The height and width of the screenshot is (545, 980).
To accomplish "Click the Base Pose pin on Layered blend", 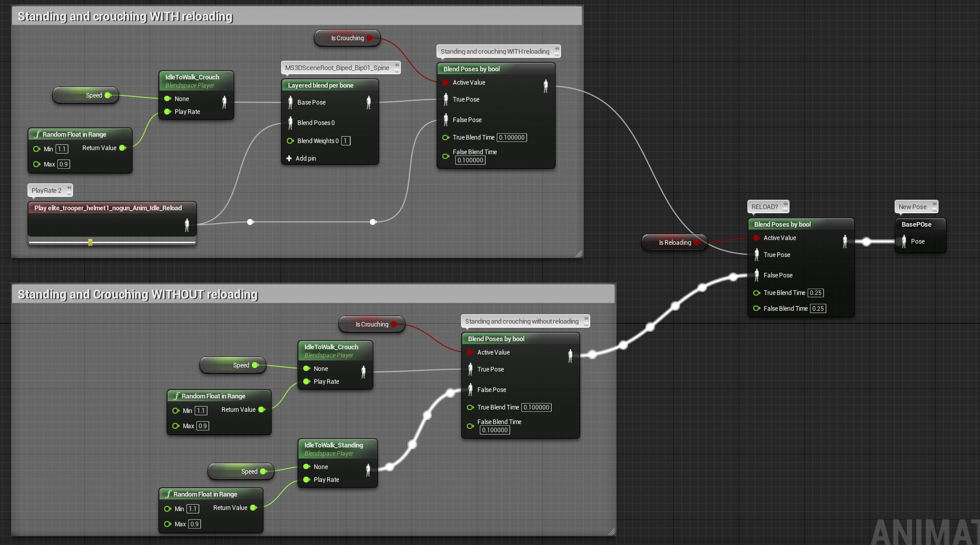I will coord(290,103).
